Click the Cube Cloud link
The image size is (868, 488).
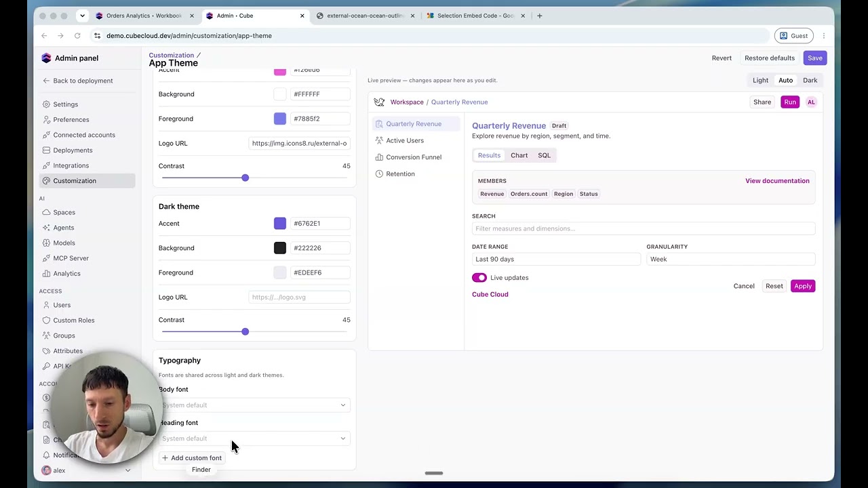tap(490, 295)
